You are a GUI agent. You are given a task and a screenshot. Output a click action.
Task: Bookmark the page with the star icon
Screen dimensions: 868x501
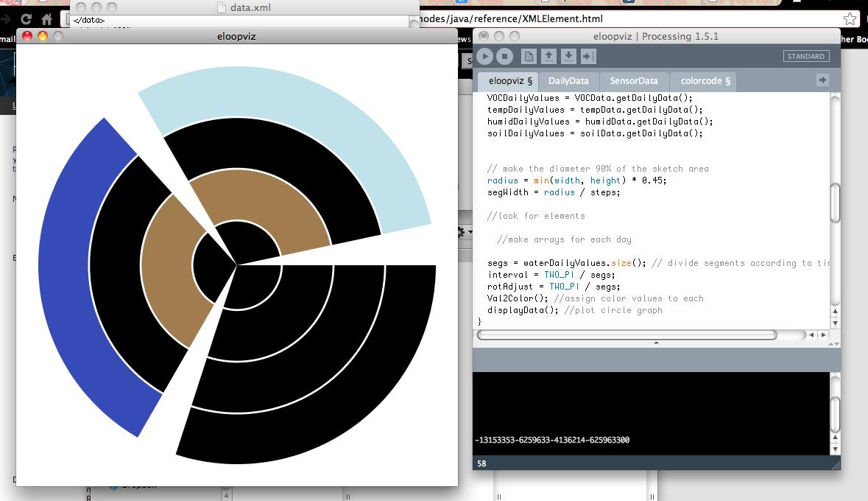[849, 19]
